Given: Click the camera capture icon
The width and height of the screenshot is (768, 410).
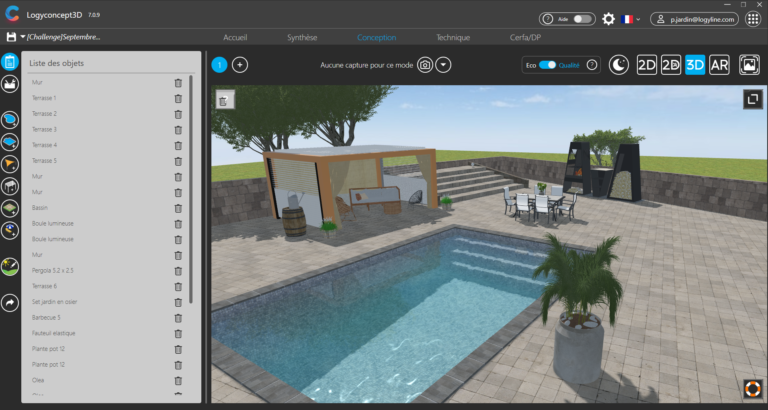Looking at the screenshot, I should click(425, 65).
